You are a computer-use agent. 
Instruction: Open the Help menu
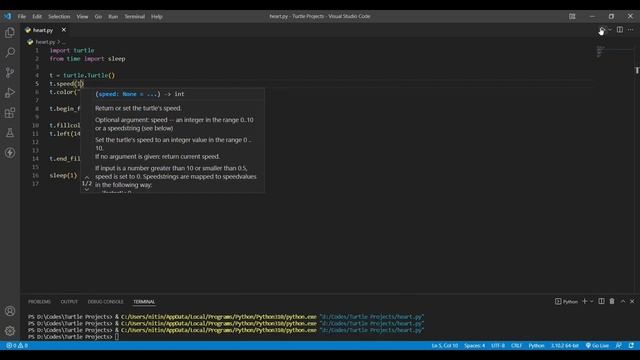coord(157,16)
